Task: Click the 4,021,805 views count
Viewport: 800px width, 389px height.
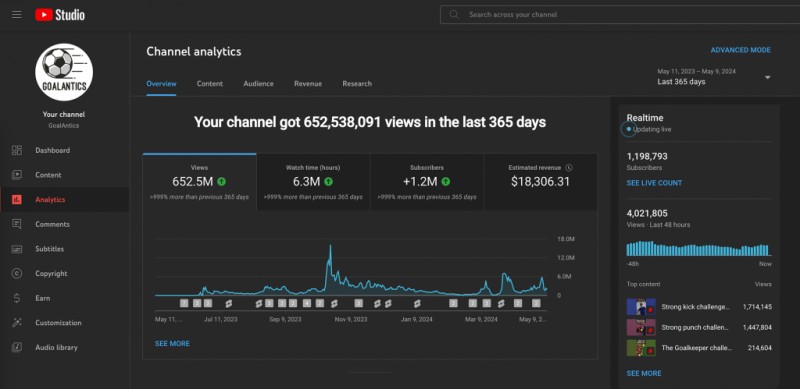Action: pos(647,213)
